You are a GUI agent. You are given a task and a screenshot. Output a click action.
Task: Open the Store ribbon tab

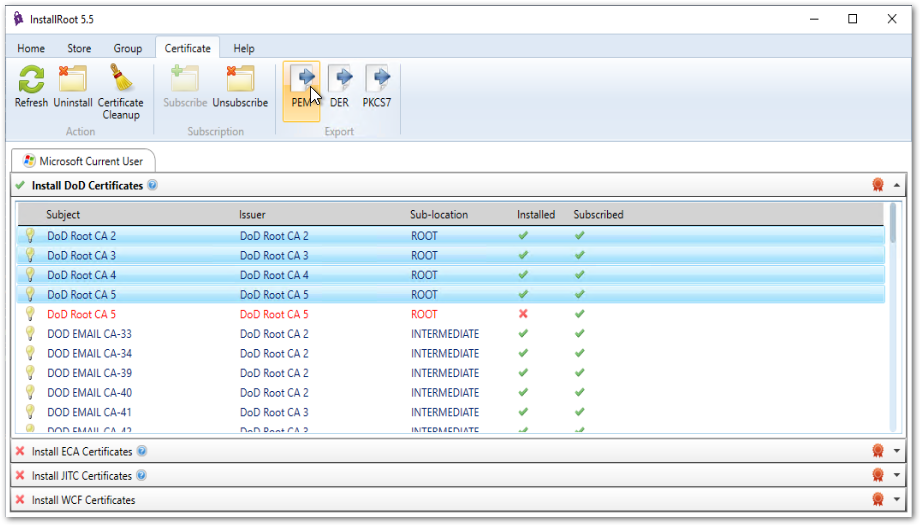pyautogui.click(x=79, y=48)
